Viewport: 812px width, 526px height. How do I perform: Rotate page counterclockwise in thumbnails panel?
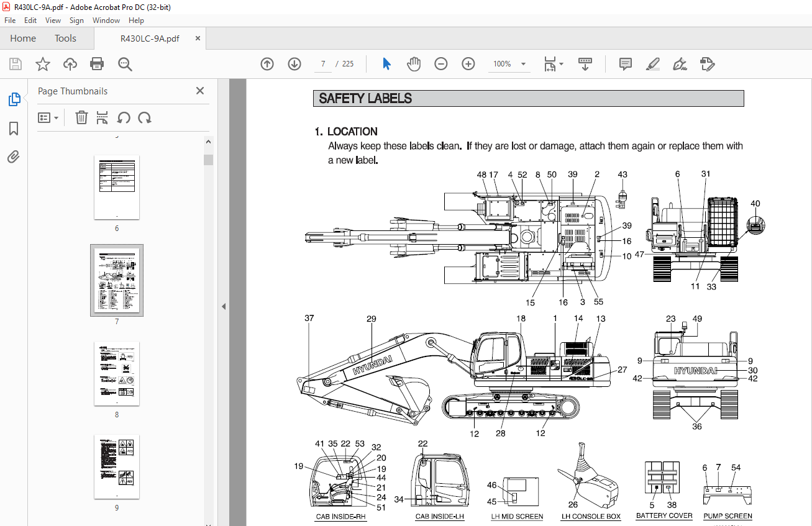click(124, 117)
